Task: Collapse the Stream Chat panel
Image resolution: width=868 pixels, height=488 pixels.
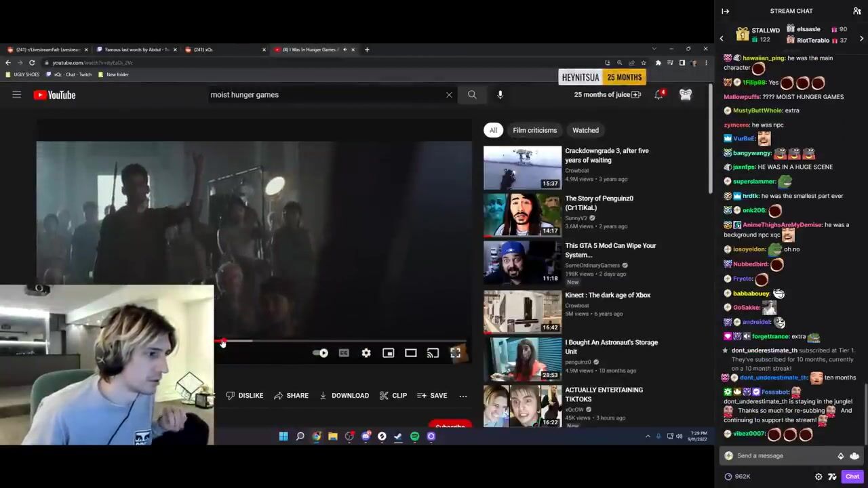Action: (x=725, y=11)
